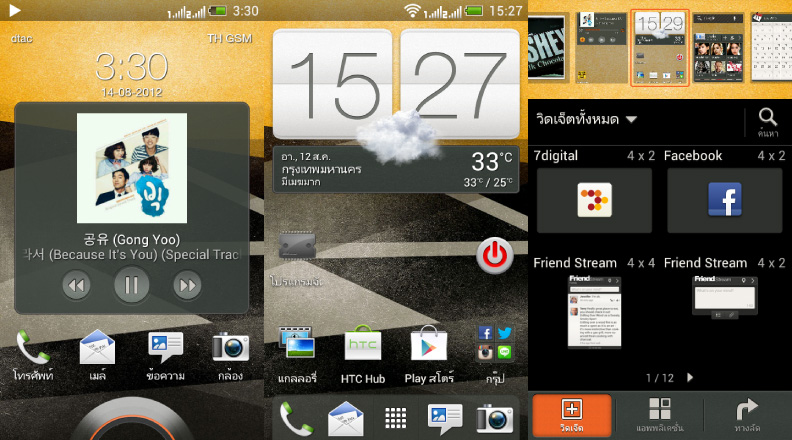Image resolution: width=792 pixels, height=440 pixels.
Task: Expand the วิดเจ็ตทั้งหมด dropdown
Action: click(x=586, y=120)
